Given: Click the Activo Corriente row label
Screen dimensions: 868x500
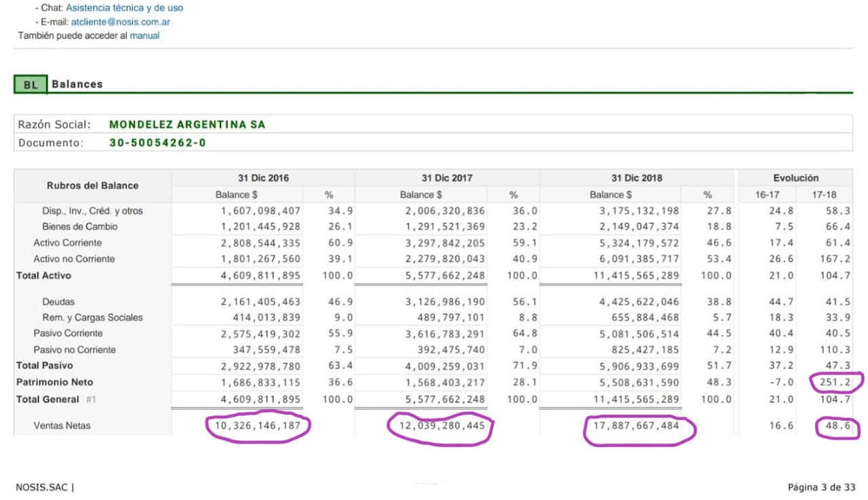Looking at the screenshot, I should [68, 243].
